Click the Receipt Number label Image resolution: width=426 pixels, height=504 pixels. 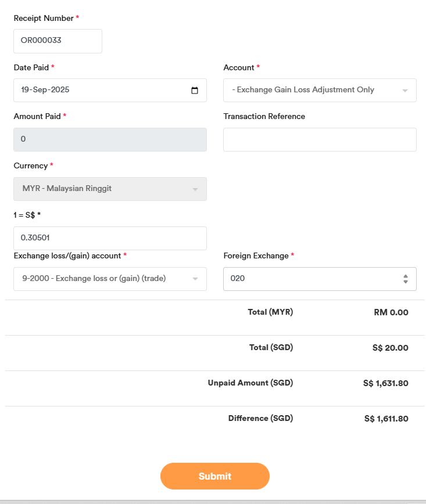[x=44, y=19]
